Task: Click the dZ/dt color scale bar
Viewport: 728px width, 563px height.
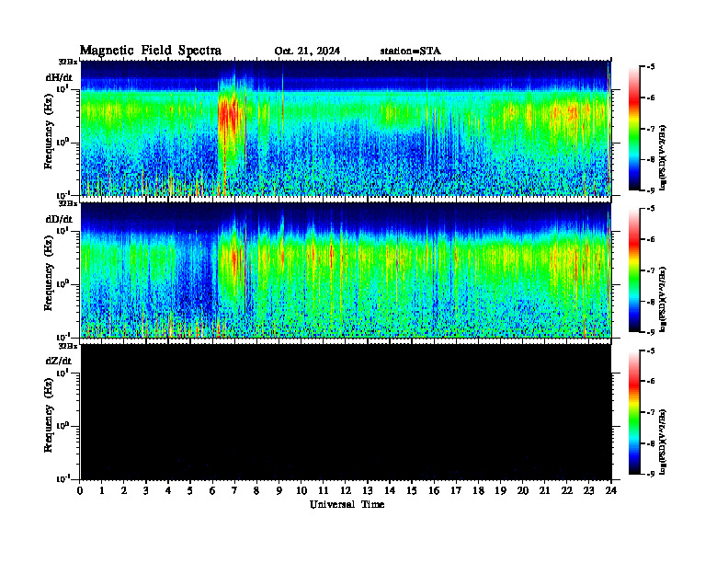Action: (x=634, y=412)
